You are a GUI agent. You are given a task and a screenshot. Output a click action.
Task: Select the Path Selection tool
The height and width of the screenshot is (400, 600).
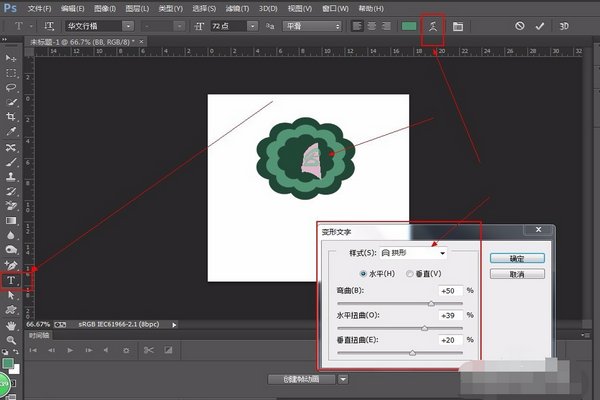(11, 296)
